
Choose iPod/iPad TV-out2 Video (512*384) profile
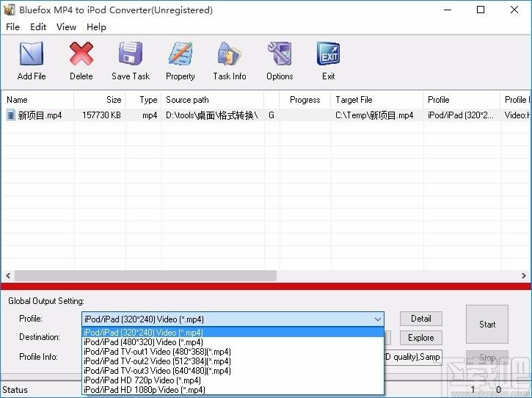(233, 361)
